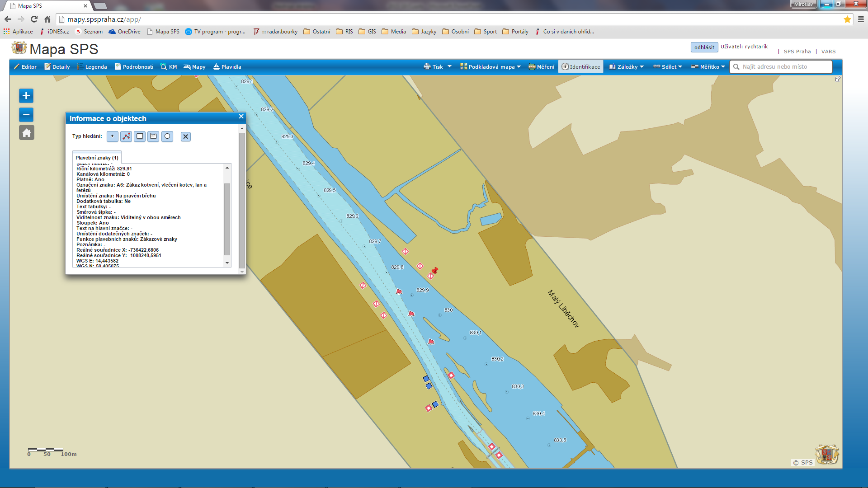Open the Mapy menu item
The height and width of the screenshot is (488, 868).
coord(194,67)
